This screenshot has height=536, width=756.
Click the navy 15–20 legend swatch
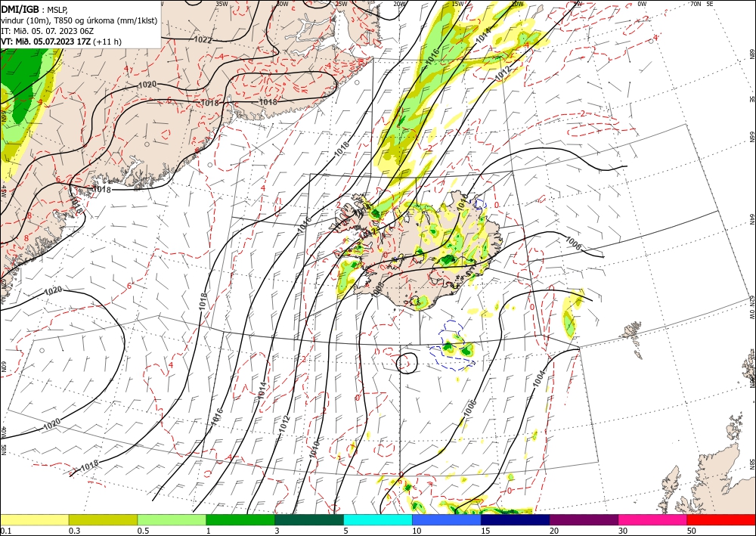(515, 519)
